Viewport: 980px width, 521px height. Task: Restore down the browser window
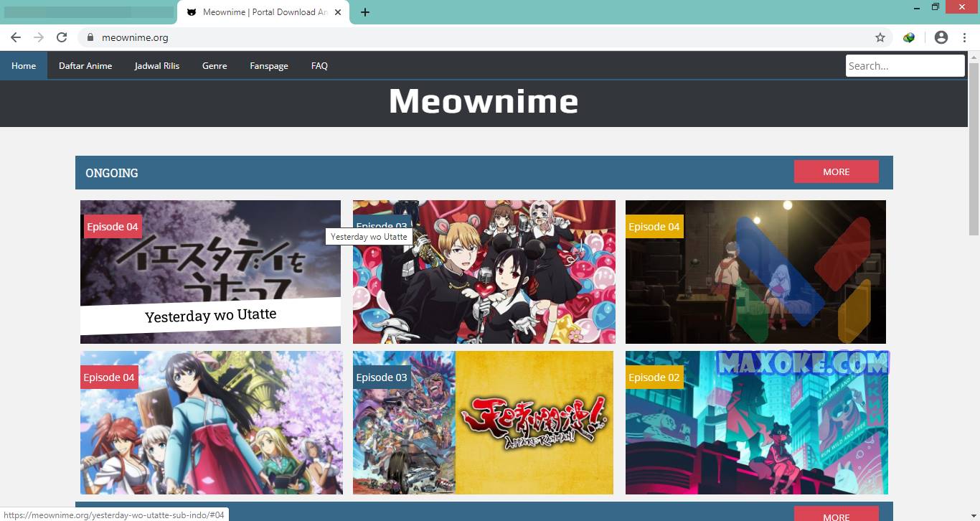pyautogui.click(x=936, y=7)
